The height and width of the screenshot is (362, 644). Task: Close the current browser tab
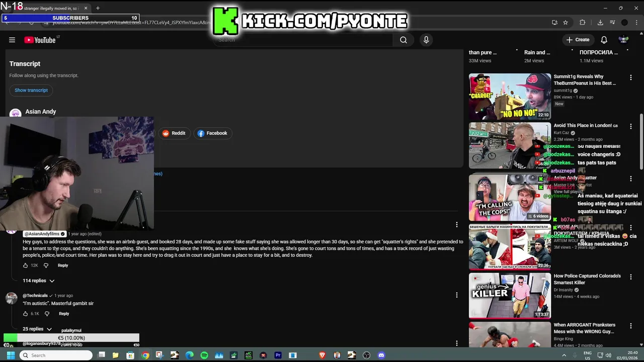(x=86, y=8)
